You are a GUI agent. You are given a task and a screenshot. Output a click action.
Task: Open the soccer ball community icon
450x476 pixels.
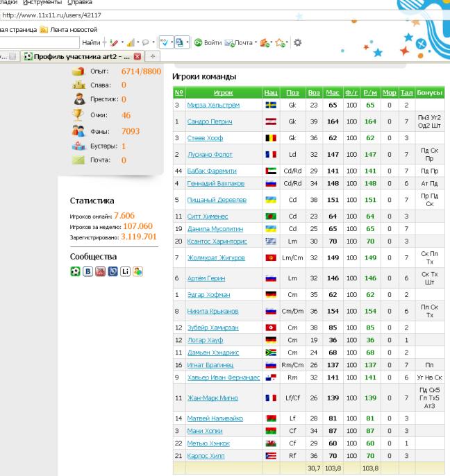click(x=76, y=271)
